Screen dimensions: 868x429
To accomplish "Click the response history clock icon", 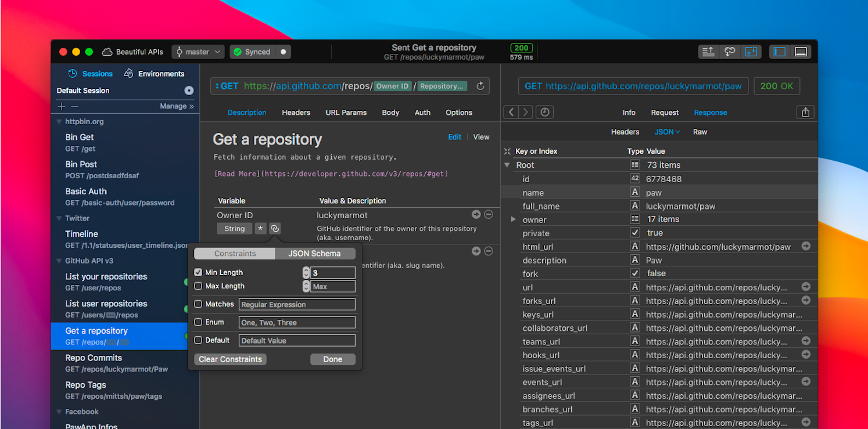I will point(544,113).
